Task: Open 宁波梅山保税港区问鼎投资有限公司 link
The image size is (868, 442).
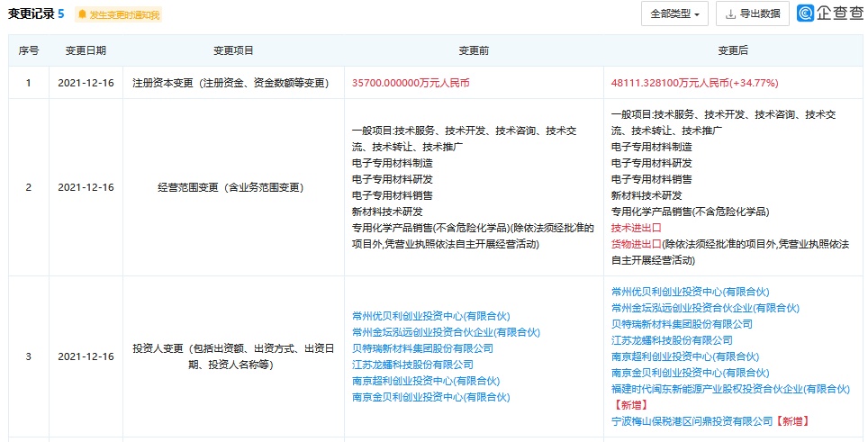Action: click(x=692, y=421)
